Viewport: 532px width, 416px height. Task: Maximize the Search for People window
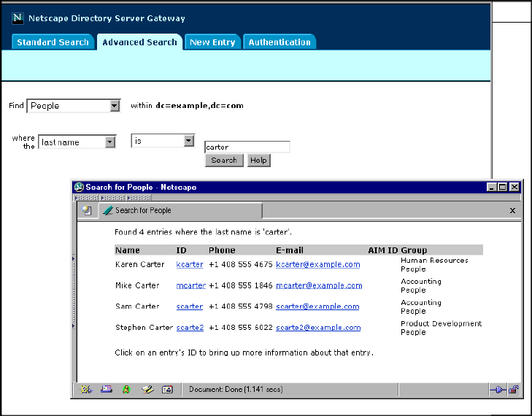(503, 187)
